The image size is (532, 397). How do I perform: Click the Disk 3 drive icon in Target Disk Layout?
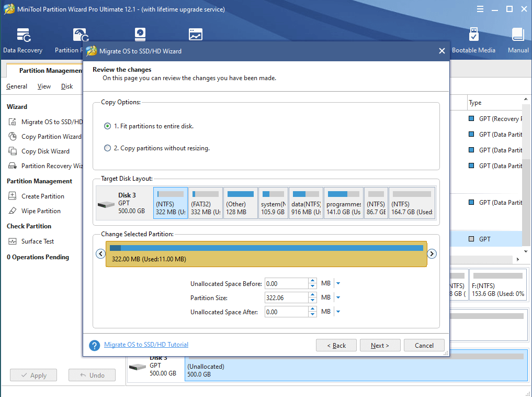coord(106,204)
